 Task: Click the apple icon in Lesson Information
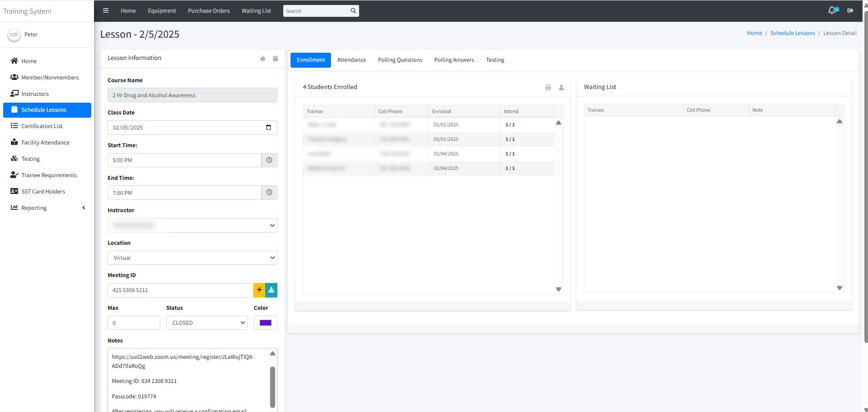point(262,58)
